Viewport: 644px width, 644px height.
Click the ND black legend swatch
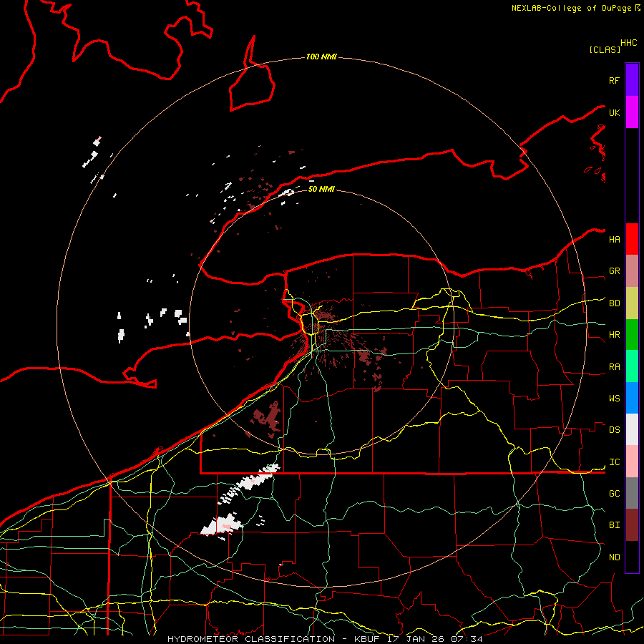point(632,557)
